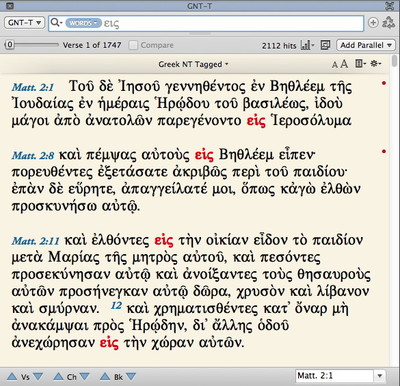Click the Matt. 2:8 verse reference
This screenshot has width=400, height=386.
click(x=32, y=156)
